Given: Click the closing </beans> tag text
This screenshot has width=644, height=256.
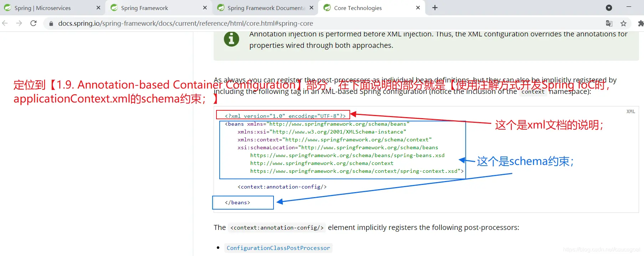Looking at the screenshot, I should 237,202.
